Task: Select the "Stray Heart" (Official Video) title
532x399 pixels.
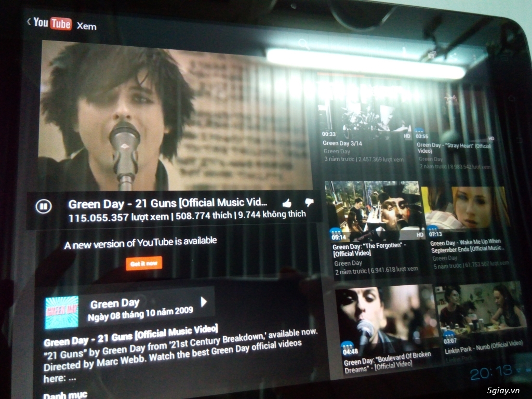Action: click(454, 148)
